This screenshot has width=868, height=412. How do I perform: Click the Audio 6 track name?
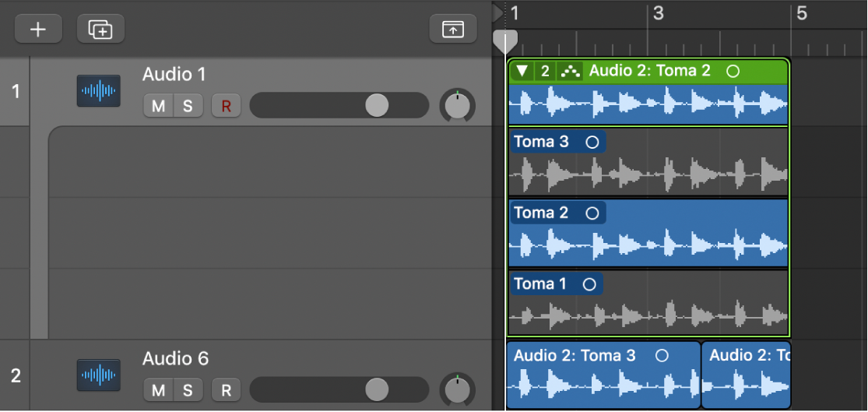(176, 359)
